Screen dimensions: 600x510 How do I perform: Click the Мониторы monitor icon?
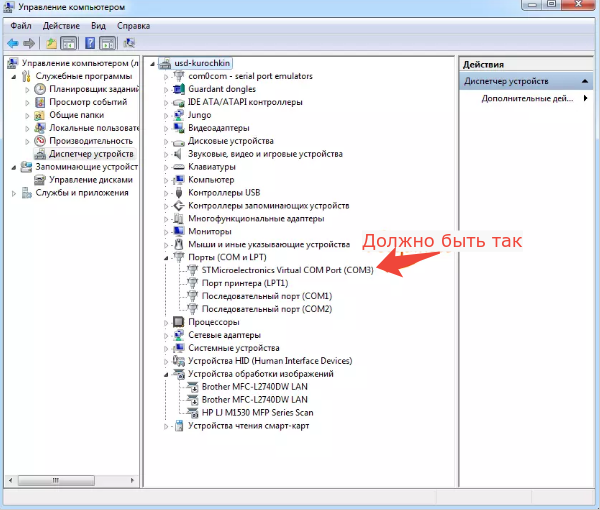(179, 231)
